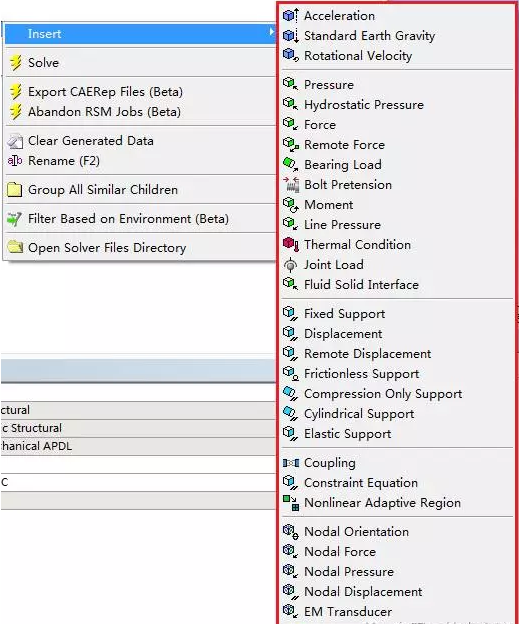Click the Compression Only Support icon
The width and height of the screenshot is (519, 624).
pos(291,394)
